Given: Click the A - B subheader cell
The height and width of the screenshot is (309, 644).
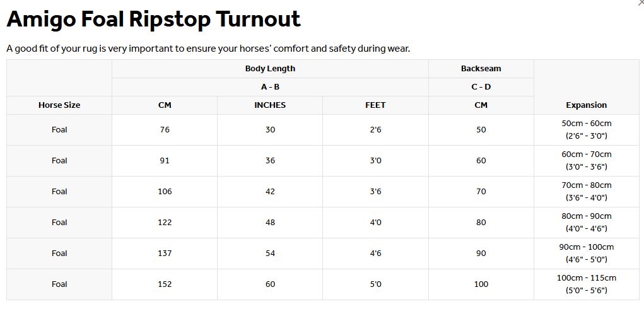Looking at the screenshot, I should (270, 87).
